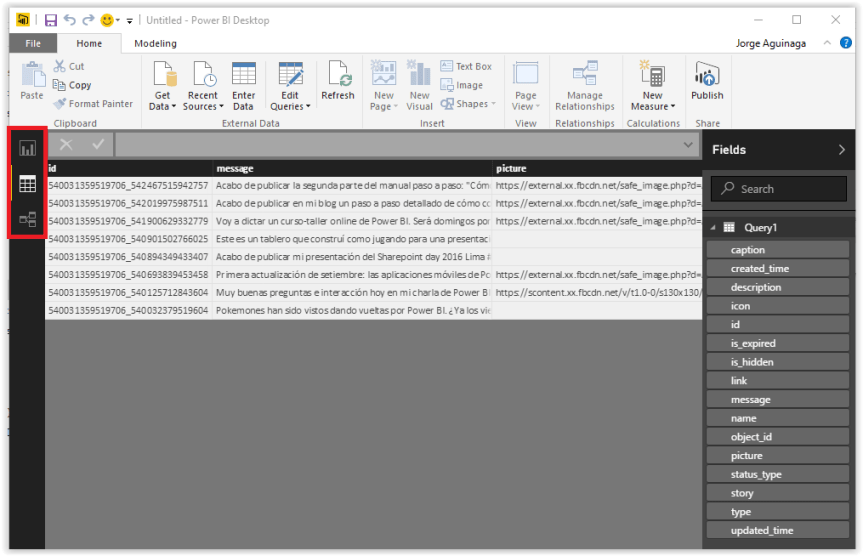The image size is (863, 556).
Task: Open Relationships view icon in sidebar
Action: [x=27, y=219]
